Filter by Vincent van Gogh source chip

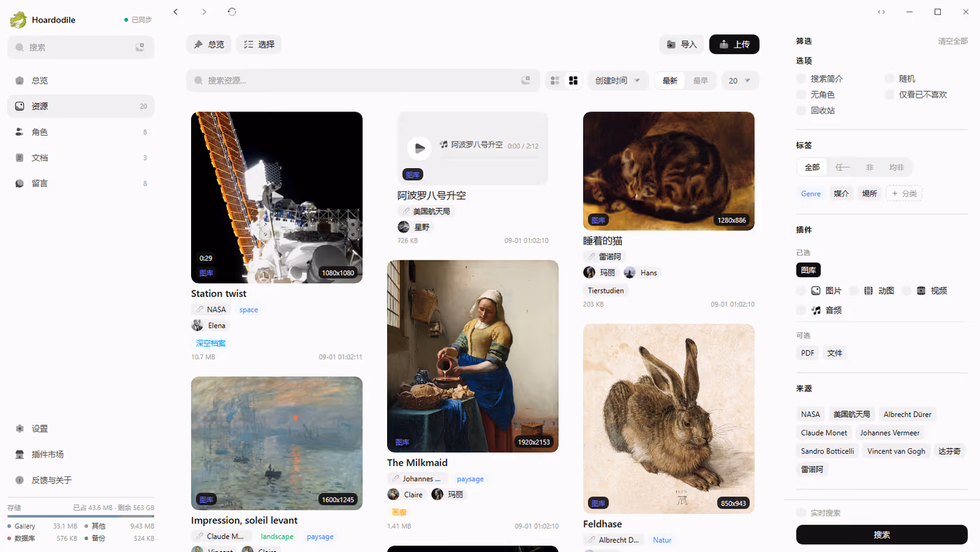(x=896, y=451)
